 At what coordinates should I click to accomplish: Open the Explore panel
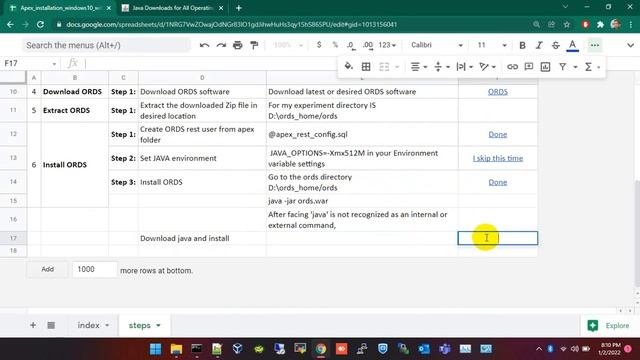pyautogui.click(x=610, y=325)
